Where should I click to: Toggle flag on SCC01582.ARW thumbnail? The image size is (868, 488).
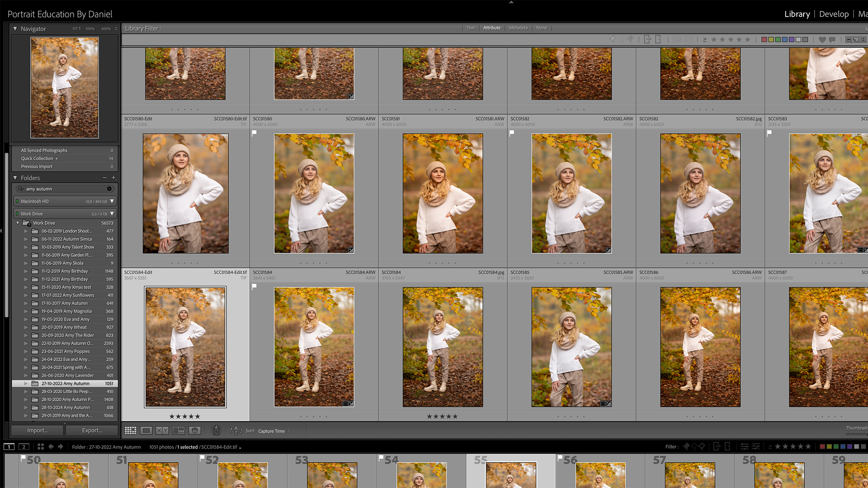tap(512, 133)
